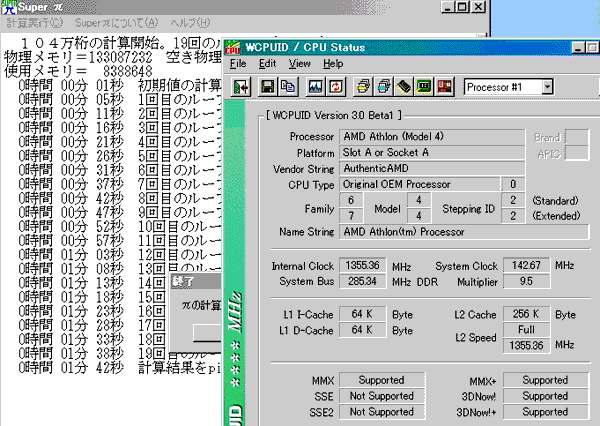
Task: Open the View menu in WCPUID
Action: 299,64
